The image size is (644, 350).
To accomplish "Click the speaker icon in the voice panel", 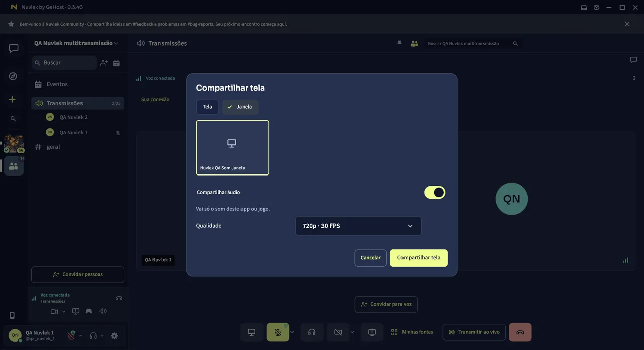I will [103, 311].
